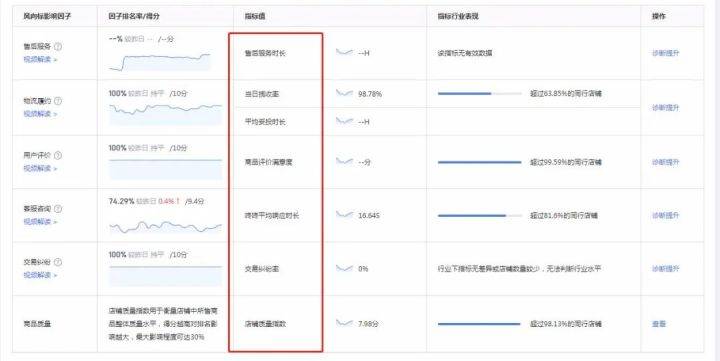The width and height of the screenshot is (720, 361).
Task: Click the 98.13% industry progress bar
Action: 480,324
